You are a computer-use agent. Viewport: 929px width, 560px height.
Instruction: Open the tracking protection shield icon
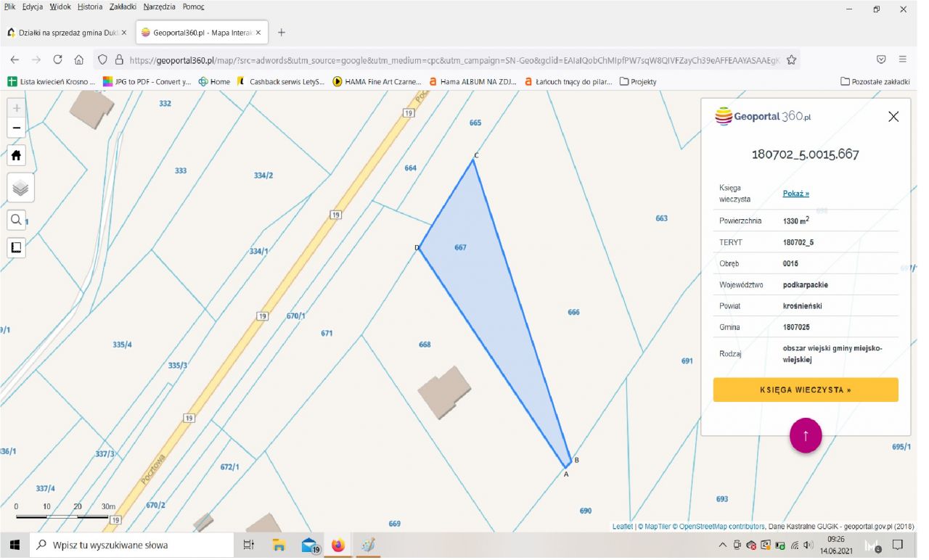point(102,60)
